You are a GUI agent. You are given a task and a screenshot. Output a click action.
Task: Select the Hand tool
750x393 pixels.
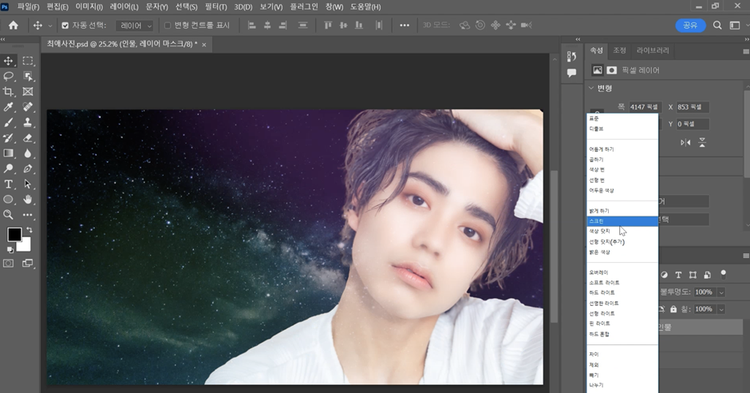[x=28, y=199]
